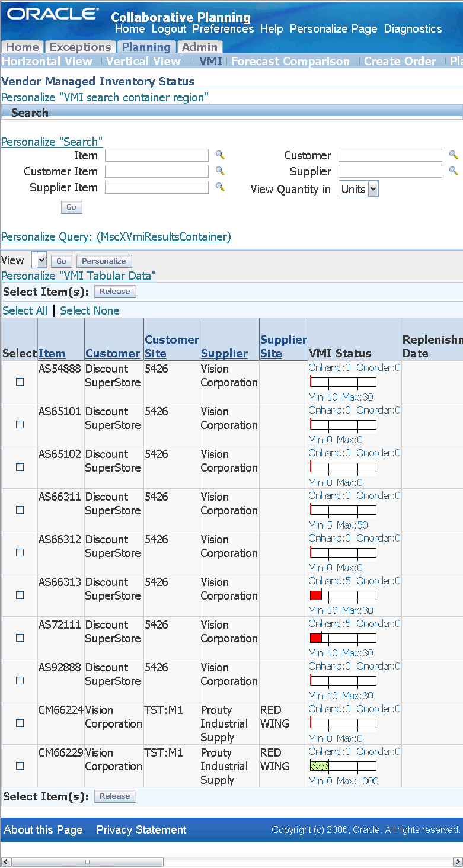463x868 pixels.
Task: Click the VMI status bar for AS72111
Action: point(343,638)
